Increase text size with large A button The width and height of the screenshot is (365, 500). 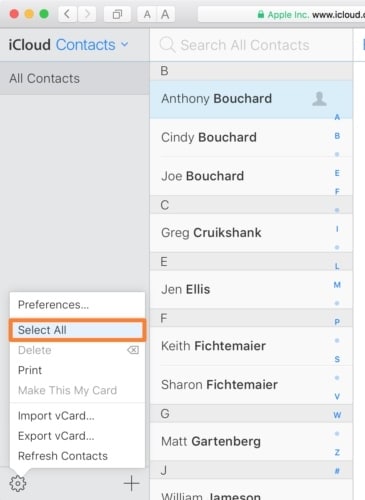(165, 14)
